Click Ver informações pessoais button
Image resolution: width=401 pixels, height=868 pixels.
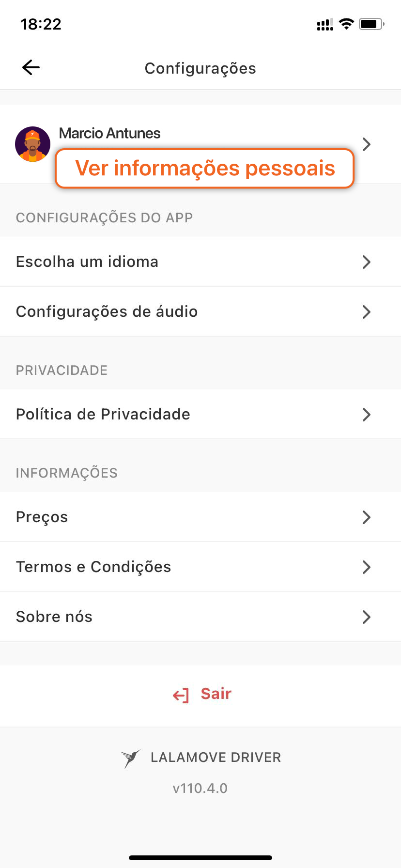(x=205, y=168)
